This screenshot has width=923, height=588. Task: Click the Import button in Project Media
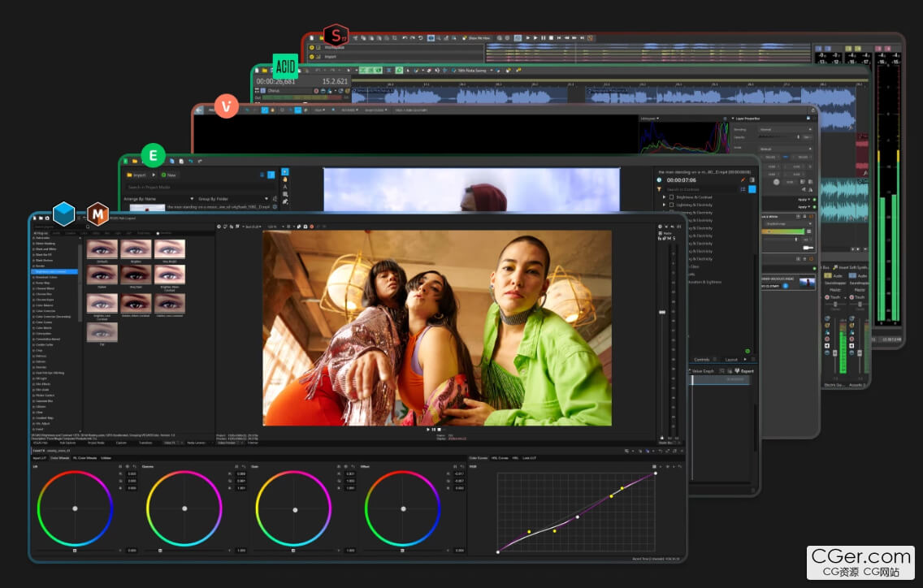pyautogui.click(x=136, y=175)
